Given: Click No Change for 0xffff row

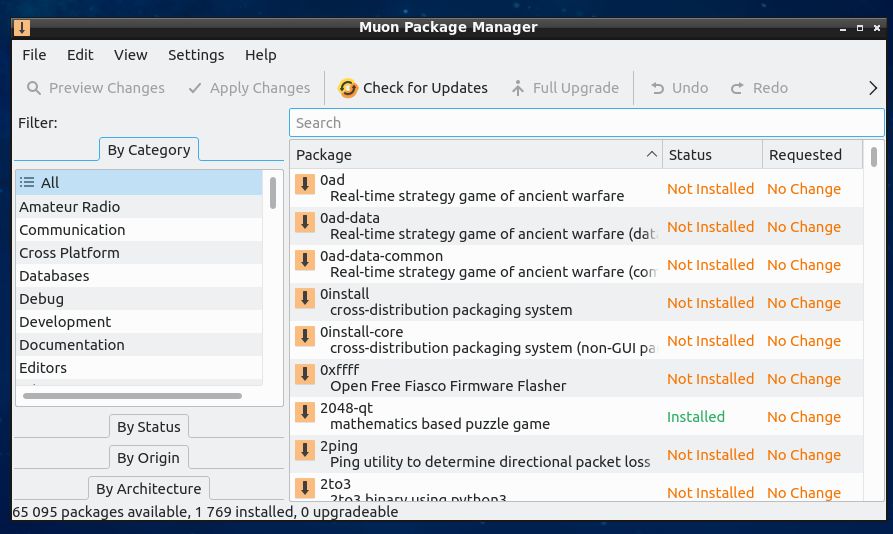Looking at the screenshot, I should [804, 379].
